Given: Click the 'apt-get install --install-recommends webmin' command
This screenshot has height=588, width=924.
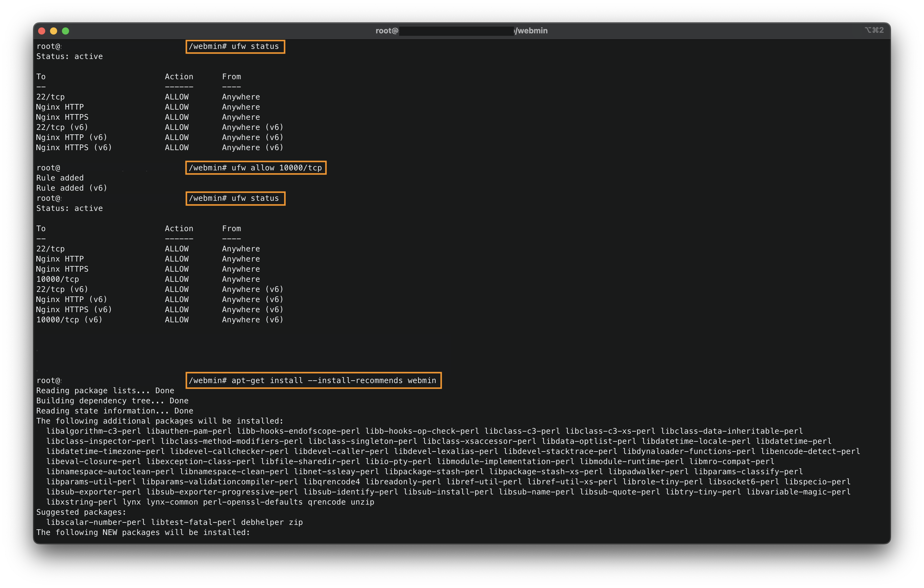Looking at the screenshot, I should point(334,380).
